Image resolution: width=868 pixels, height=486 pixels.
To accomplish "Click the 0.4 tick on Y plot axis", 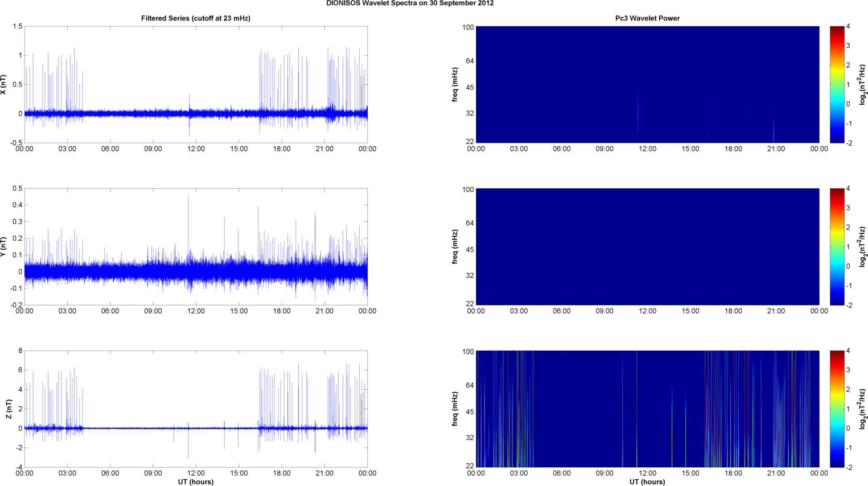I will (x=17, y=205).
